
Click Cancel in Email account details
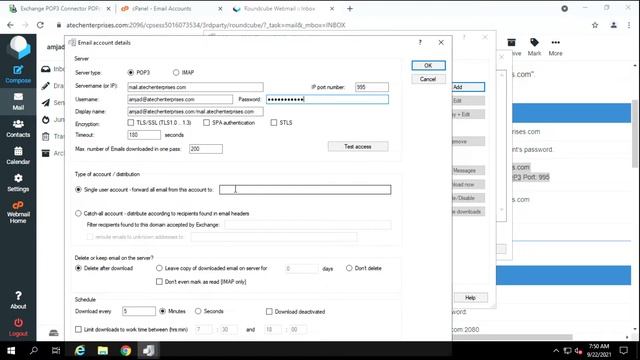428,79
